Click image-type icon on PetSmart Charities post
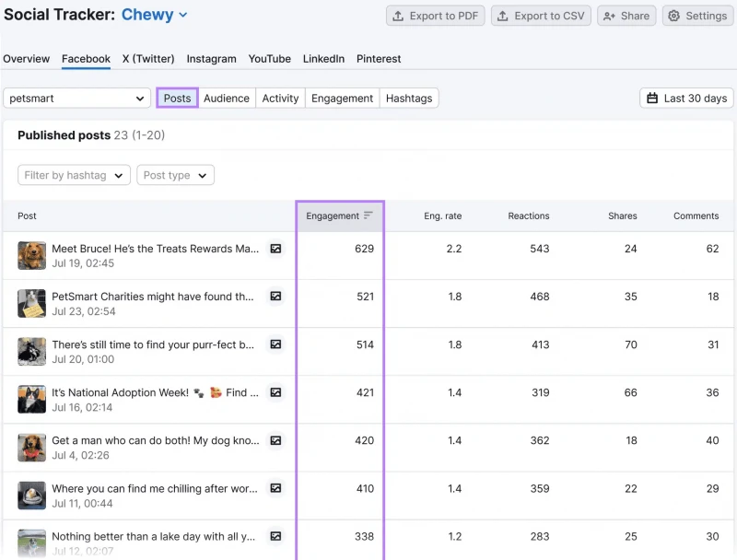This screenshot has height=560, width=737. click(275, 297)
